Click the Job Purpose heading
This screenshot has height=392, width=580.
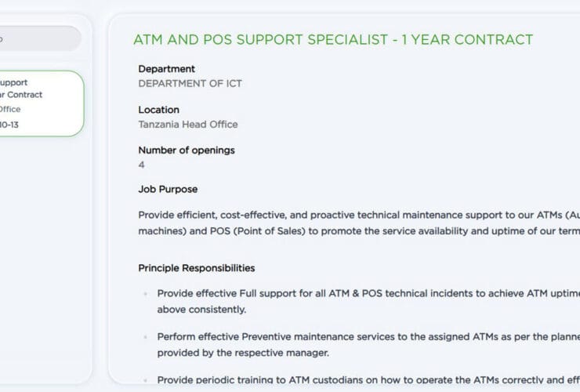[x=168, y=189]
